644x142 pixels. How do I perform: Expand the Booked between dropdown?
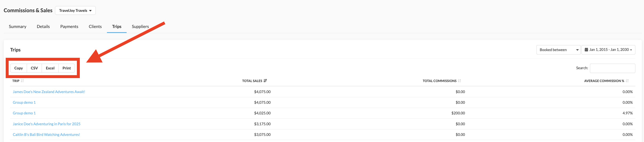(x=558, y=50)
